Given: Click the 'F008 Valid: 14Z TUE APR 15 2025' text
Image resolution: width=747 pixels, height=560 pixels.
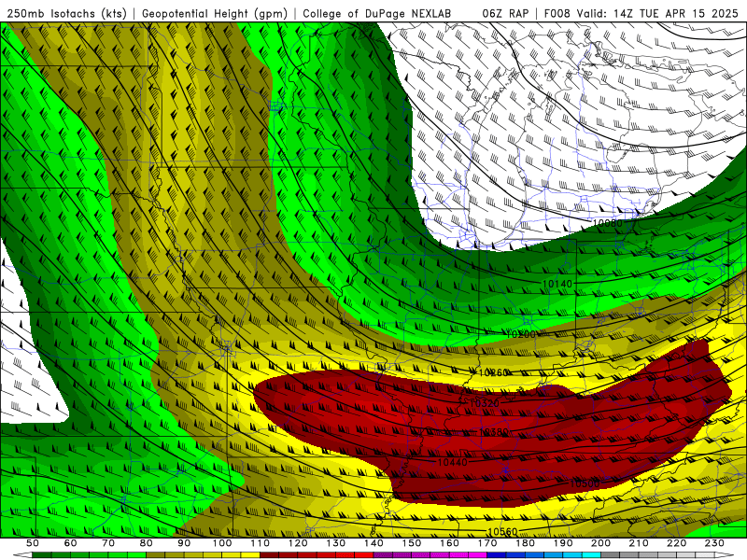Looking at the screenshot, I should (641, 13).
